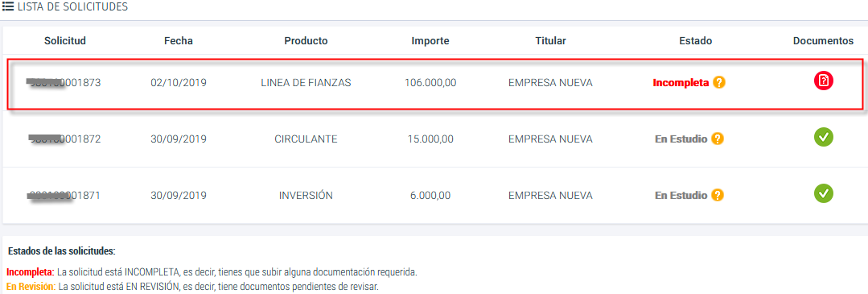The image size is (868, 294).
Task: Open request number ending in 1872
Action: [x=64, y=139]
